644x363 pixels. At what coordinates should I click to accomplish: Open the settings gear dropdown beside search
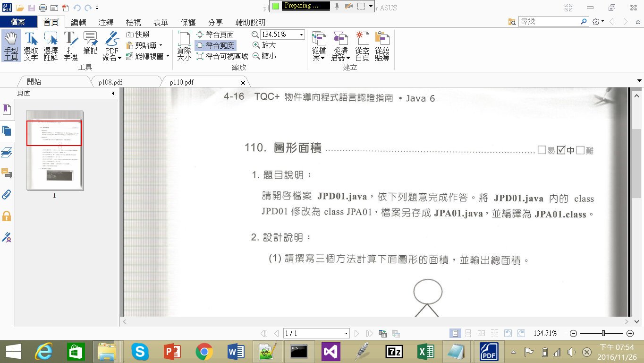pos(598,22)
